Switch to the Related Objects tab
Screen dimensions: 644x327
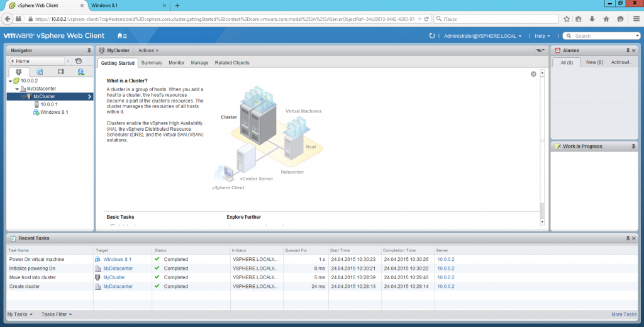pos(232,63)
